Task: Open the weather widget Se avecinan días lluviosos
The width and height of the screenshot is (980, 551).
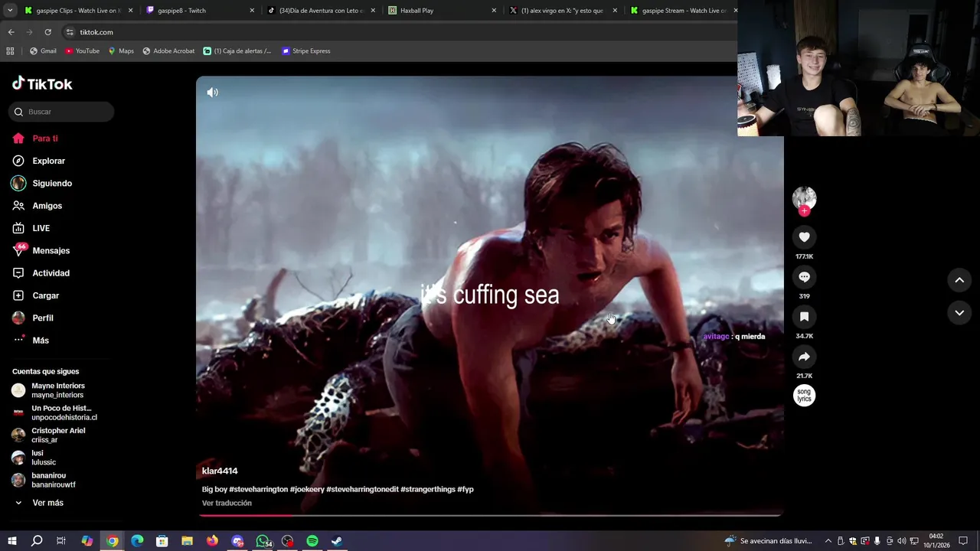Action: point(768,541)
